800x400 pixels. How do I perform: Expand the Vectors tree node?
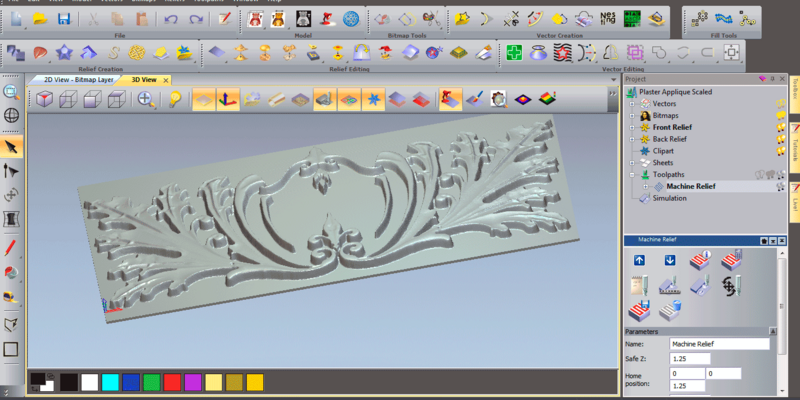point(632,103)
